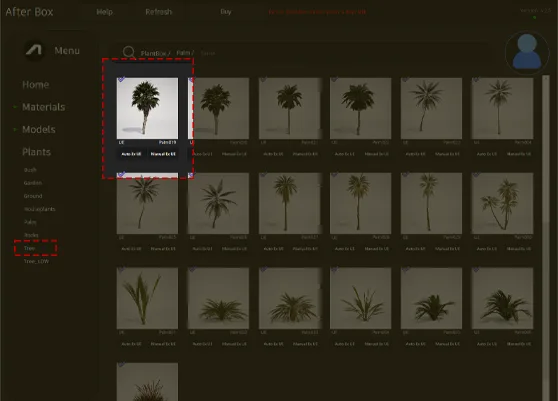
Task: Select the Palm plant category
Action: click(30, 222)
